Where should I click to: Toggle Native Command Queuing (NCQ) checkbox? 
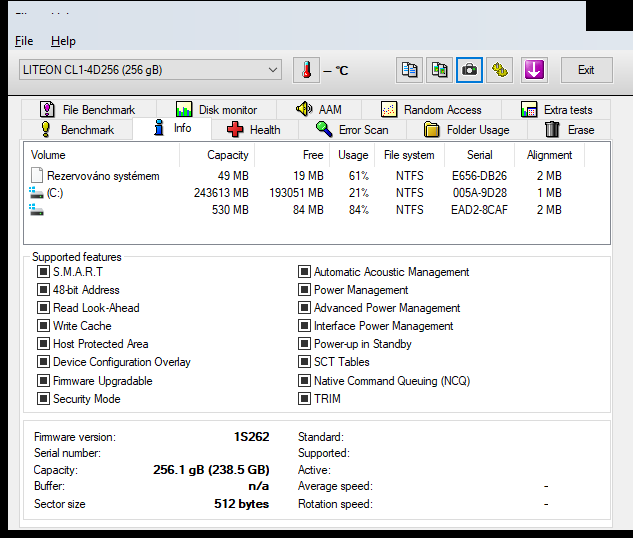304,380
